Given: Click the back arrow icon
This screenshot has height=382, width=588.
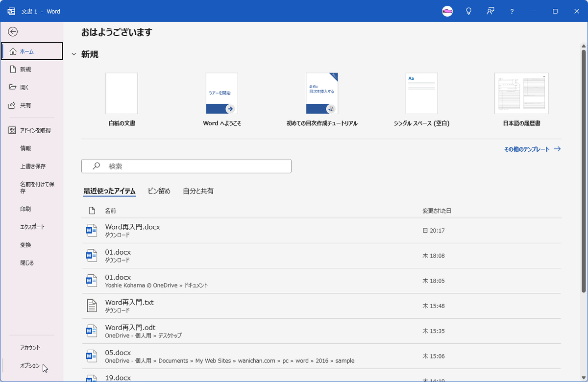Looking at the screenshot, I should [x=13, y=32].
